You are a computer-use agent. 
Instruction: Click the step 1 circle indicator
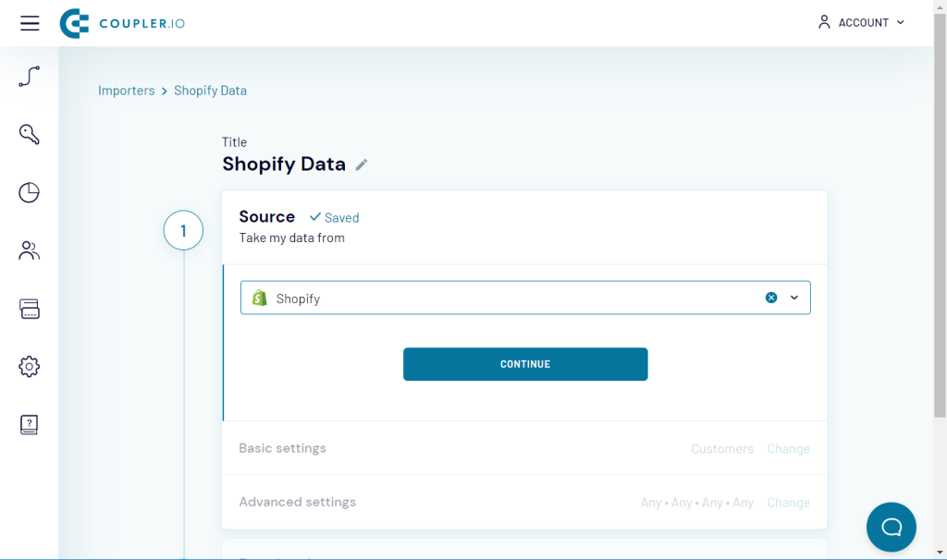pos(183,230)
